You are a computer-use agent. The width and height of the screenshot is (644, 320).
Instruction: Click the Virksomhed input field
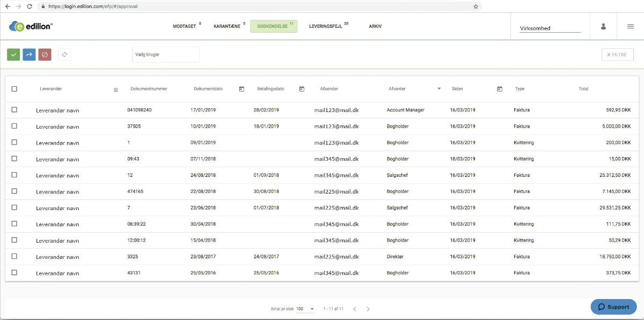(550, 28)
